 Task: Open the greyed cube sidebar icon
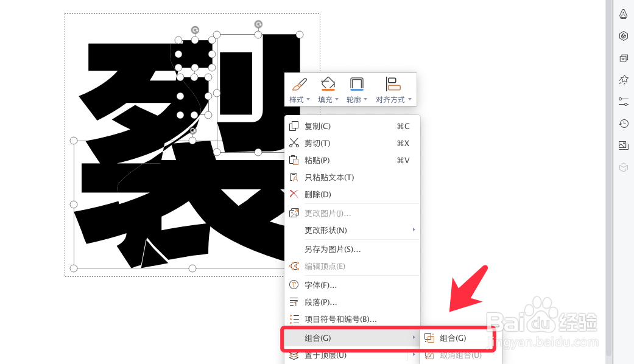click(624, 167)
